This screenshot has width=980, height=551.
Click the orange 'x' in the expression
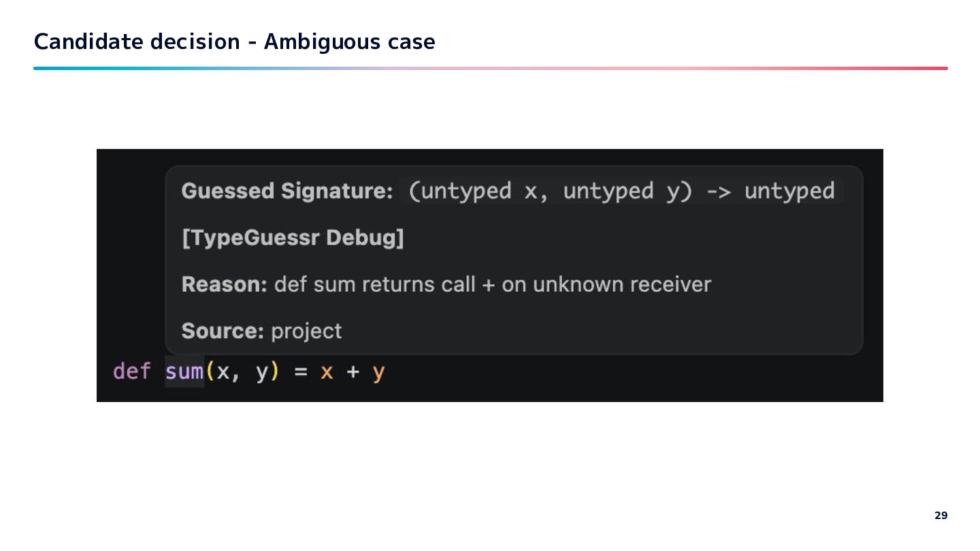pyautogui.click(x=327, y=373)
